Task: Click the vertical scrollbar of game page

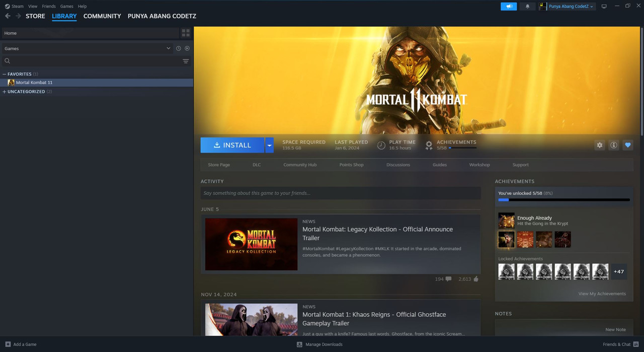Action: pyautogui.click(x=641, y=81)
